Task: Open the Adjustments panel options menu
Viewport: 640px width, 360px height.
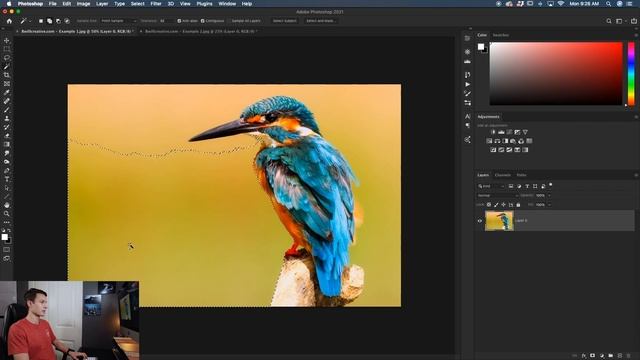Action: click(636, 117)
